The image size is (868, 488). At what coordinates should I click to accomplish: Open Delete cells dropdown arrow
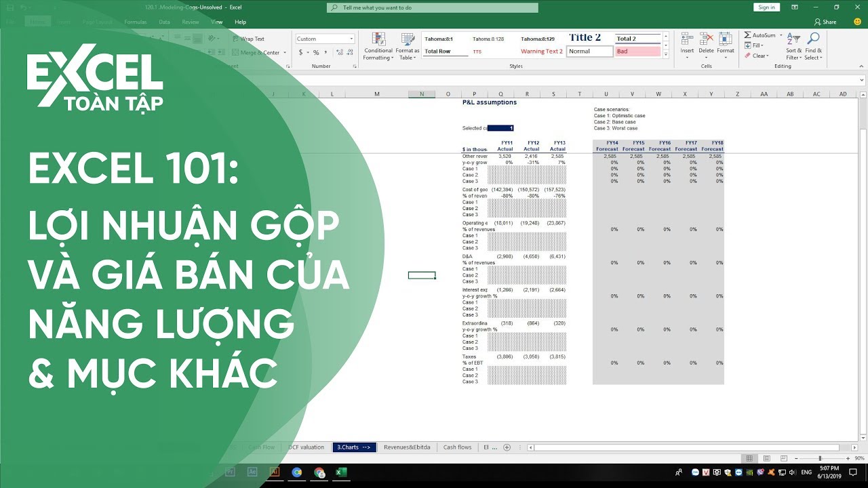tap(707, 58)
